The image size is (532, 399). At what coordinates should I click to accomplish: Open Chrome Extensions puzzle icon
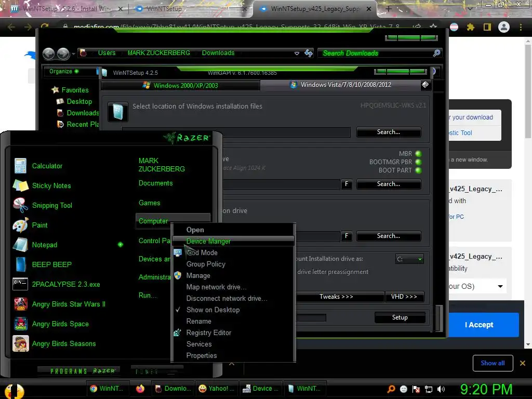[x=470, y=27]
